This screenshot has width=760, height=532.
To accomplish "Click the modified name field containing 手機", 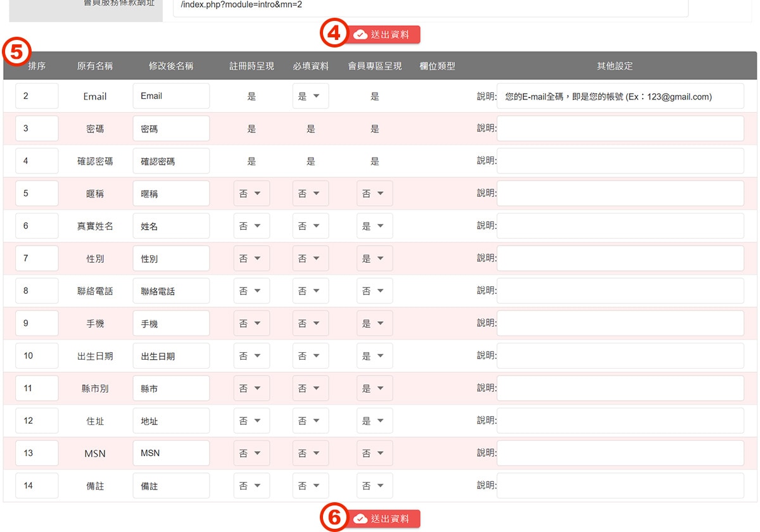I will (x=171, y=324).
